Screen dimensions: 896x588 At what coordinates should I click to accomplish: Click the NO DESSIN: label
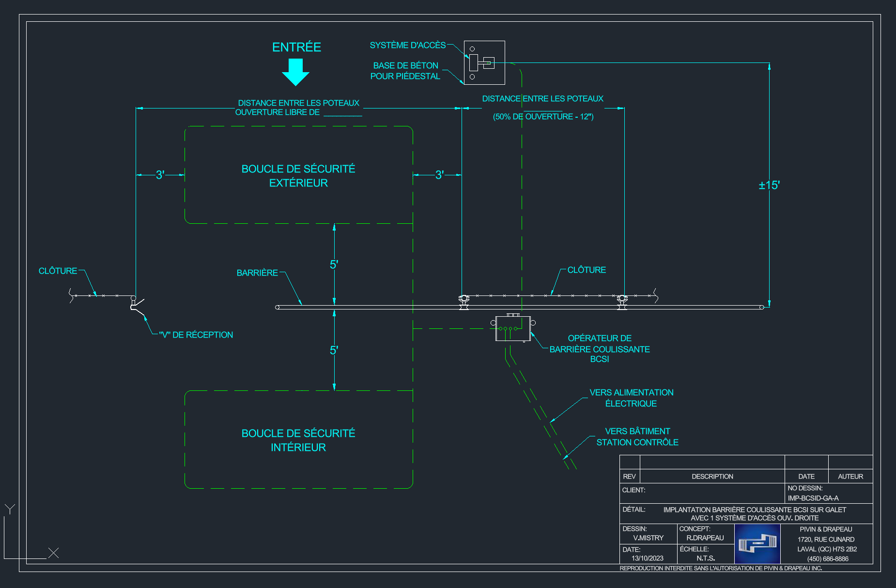pyautogui.click(x=805, y=488)
